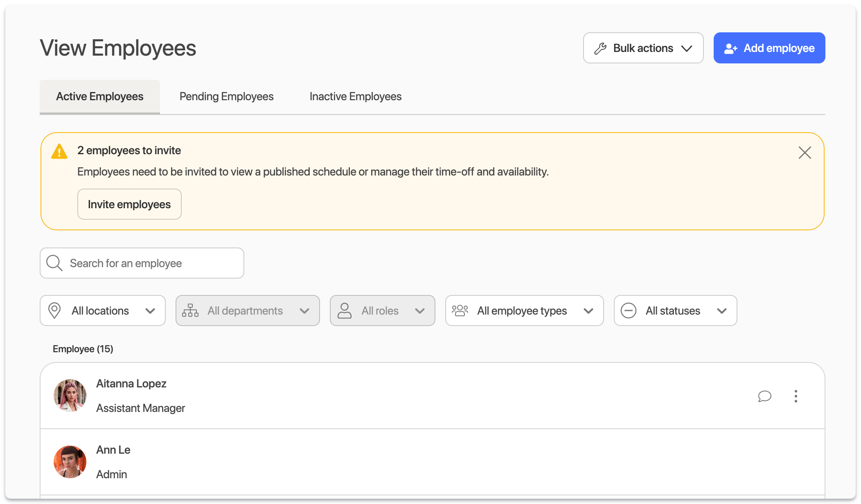The image size is (861, 504).
Task: Click the magnifying glass search icon
Action: click(54, 263)
